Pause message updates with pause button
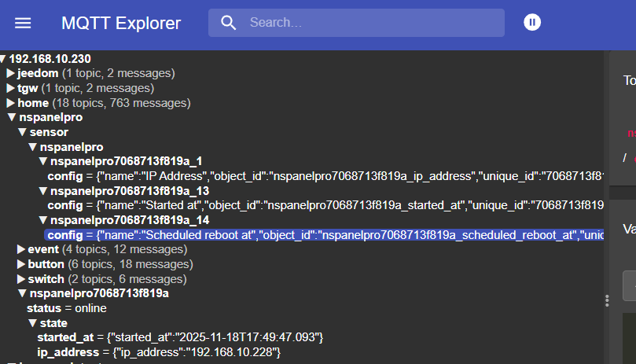Screen dimensions: 636x364 coord(532,23)
